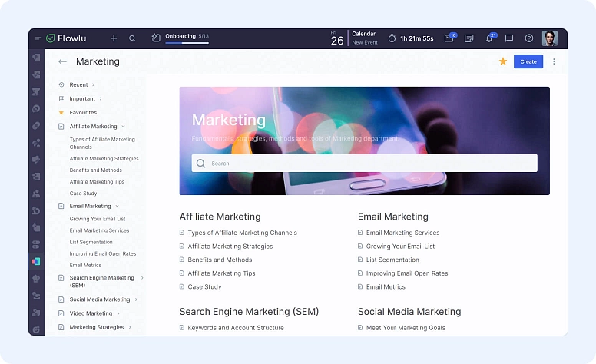Expand the Recent section chevron

[x=93, y=84]
